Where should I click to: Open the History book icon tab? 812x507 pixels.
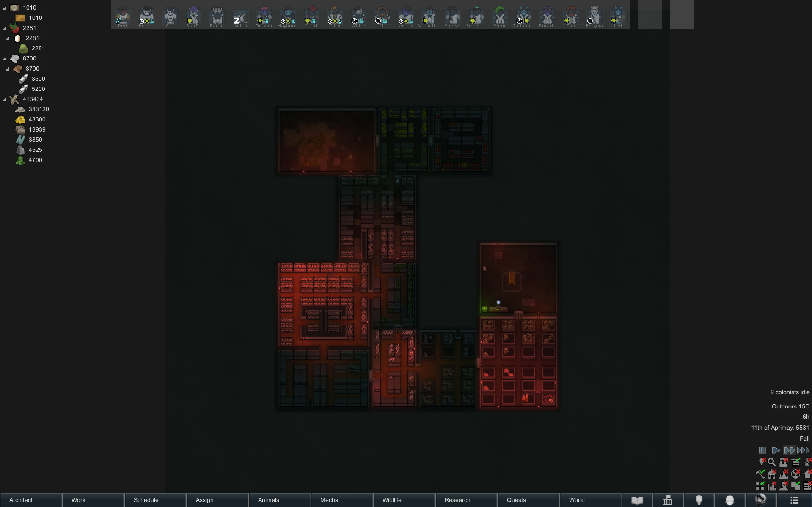click(x=637, y=500)
